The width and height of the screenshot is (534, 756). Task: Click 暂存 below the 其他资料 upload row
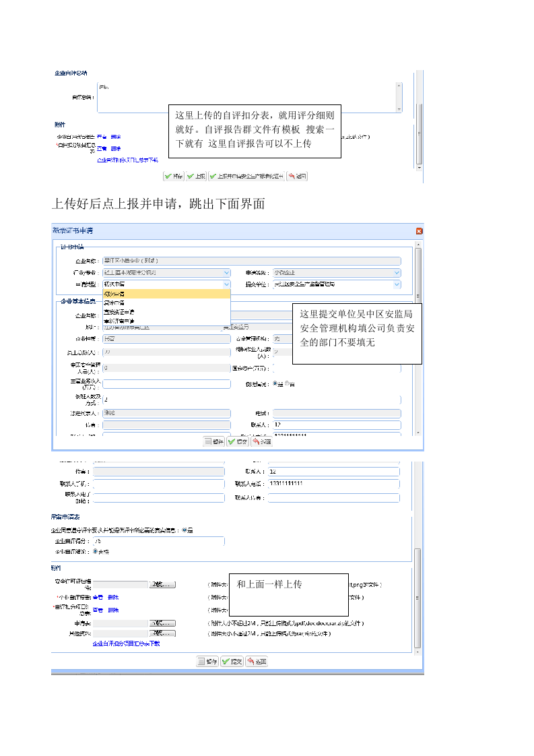tap(207, 662)
